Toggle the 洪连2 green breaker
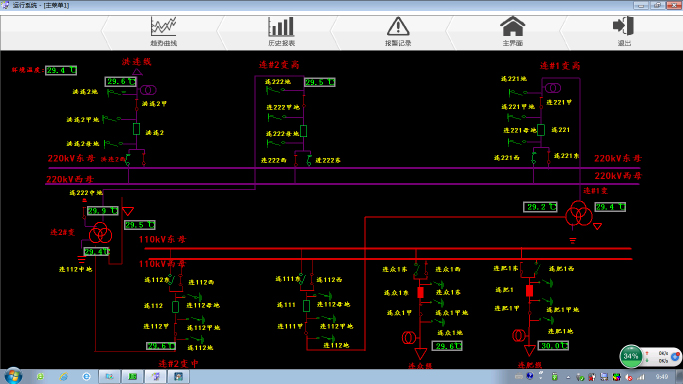 coord(136,129)
